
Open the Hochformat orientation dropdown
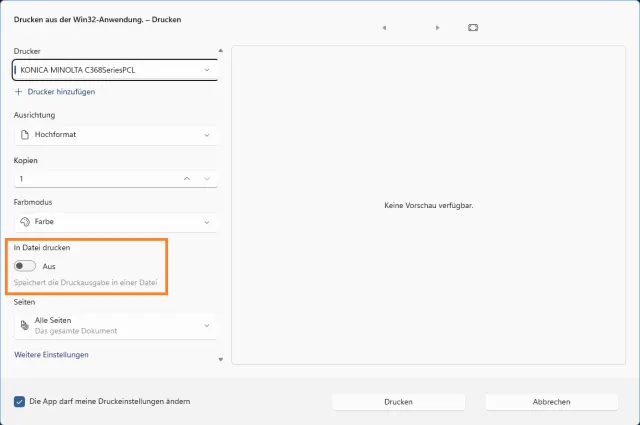pyautogui.click(x=116, y=135)
